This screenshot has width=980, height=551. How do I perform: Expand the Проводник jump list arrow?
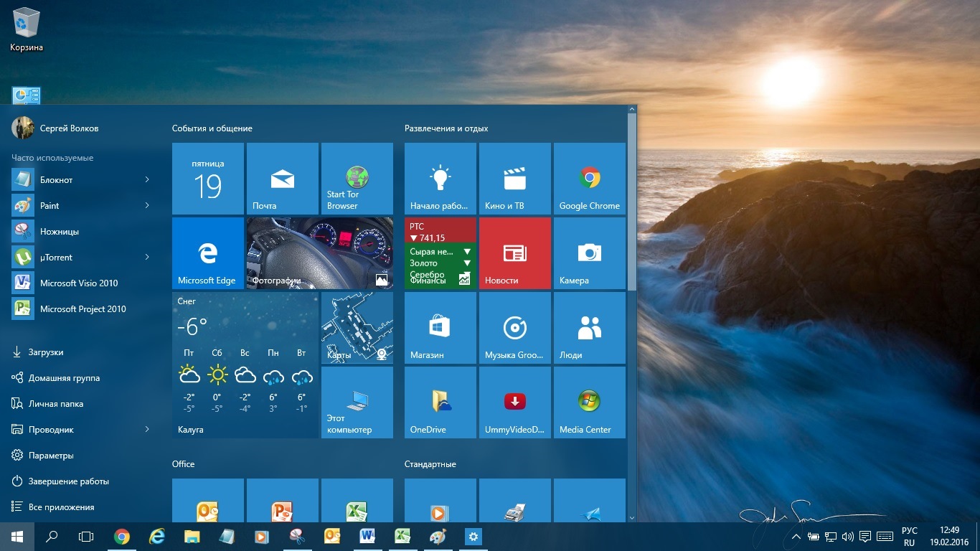[x=147, y=429]
